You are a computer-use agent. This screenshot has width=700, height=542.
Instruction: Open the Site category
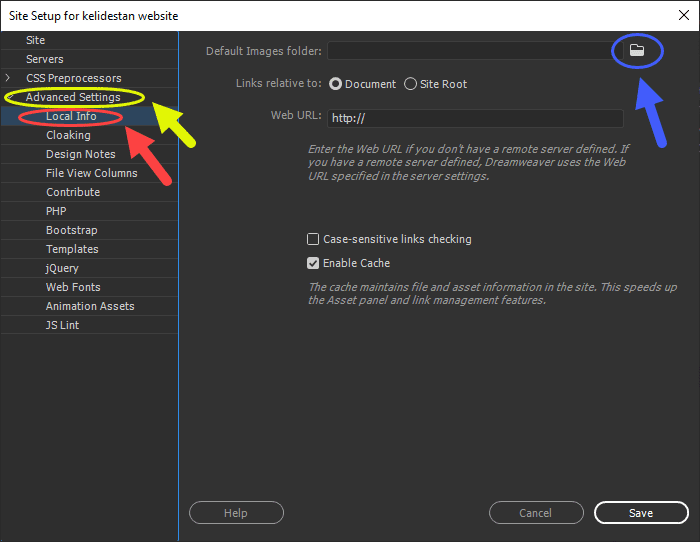click(89, 40)
